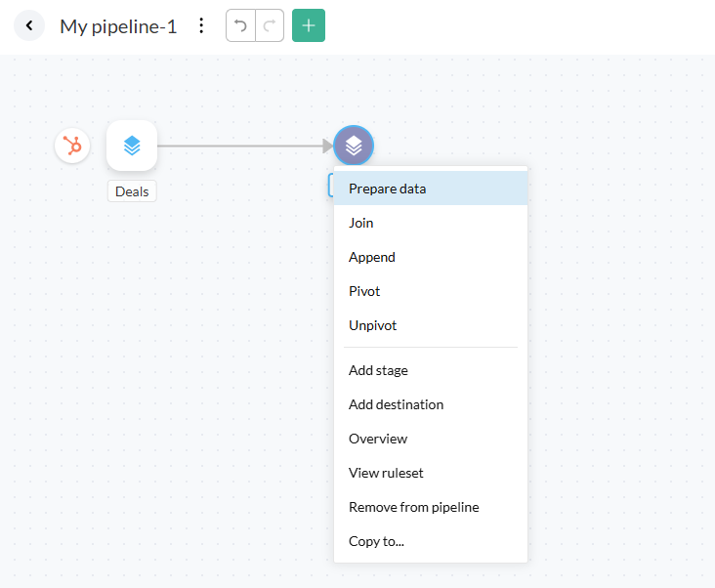Screen dimensions: 715x588
Task: Open Overview from the context menu
Action: click(378, 439)
